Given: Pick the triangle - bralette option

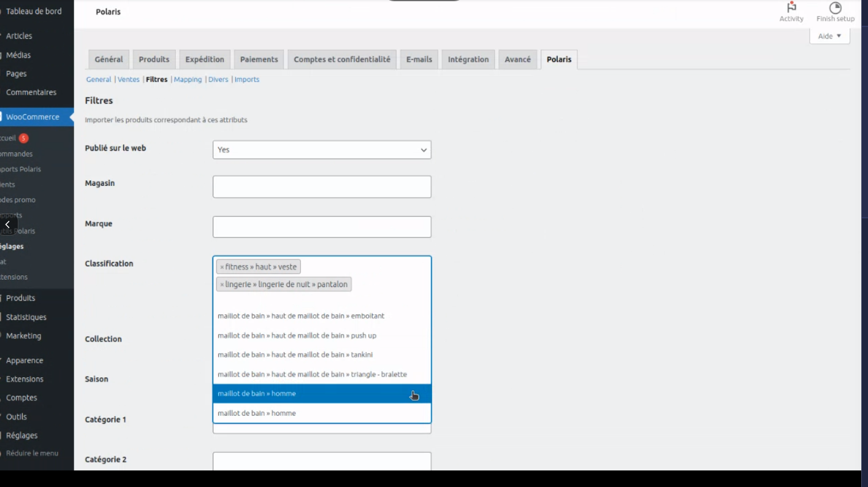Looking at the screenshot, I should coord(312,374).
